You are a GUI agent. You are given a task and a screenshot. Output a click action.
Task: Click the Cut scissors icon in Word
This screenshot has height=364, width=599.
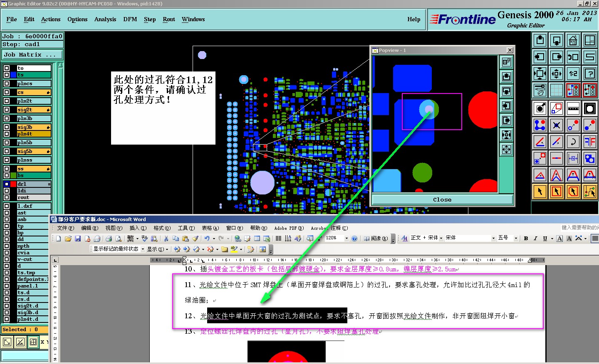[x=166, y=239]
